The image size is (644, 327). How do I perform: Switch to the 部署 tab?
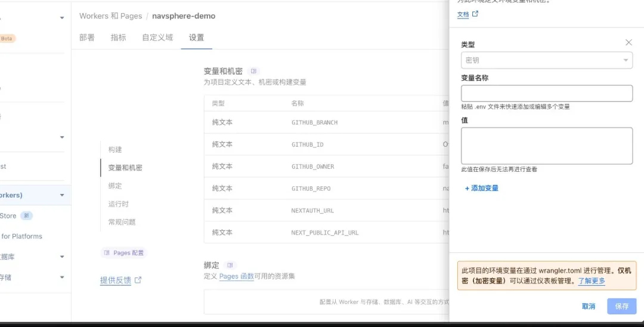(x=86, y=38)
